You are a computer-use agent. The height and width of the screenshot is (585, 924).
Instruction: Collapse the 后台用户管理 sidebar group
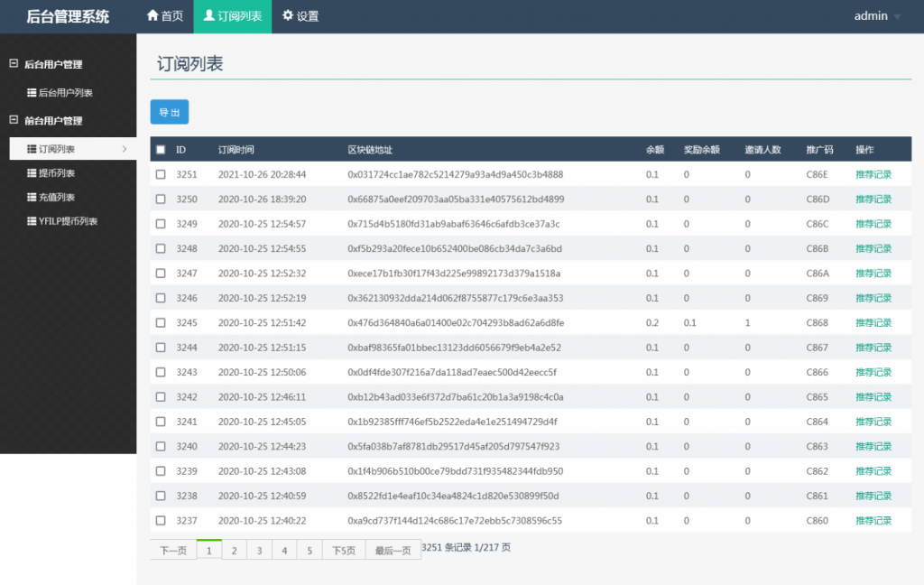pos(14,64)
